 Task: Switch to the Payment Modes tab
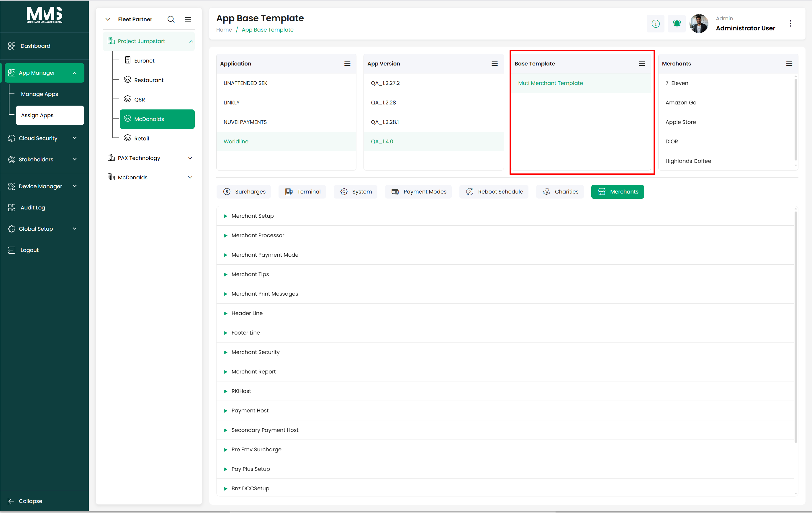(x=418, y=192)
